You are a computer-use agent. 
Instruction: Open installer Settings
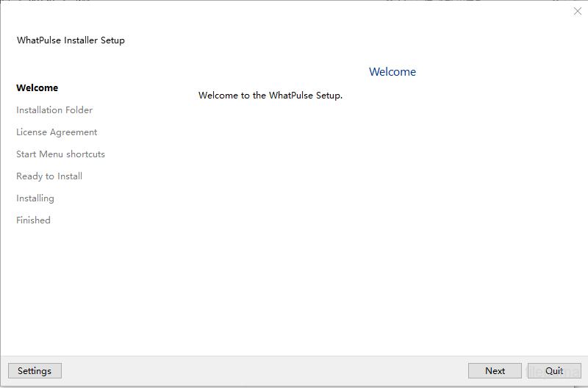[35, 371]
